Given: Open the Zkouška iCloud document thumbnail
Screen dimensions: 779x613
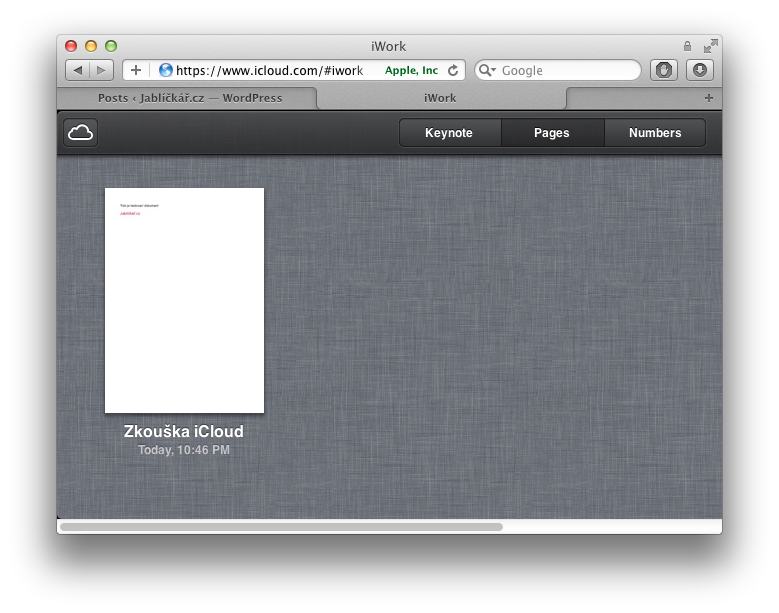Looking at the screenshot, I should point(184,300).
